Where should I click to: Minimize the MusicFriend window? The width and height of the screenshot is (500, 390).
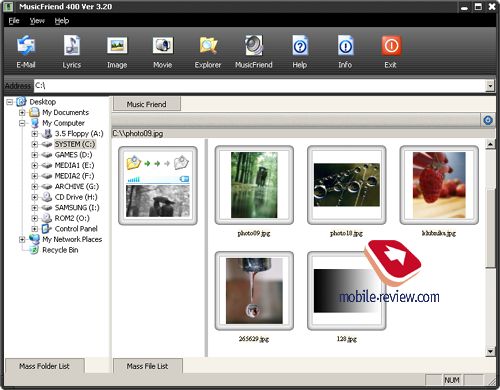[464, 7]
